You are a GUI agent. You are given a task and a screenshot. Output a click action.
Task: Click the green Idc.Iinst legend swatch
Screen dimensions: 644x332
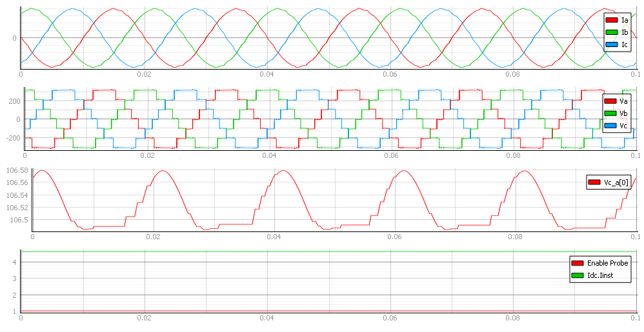578,275
